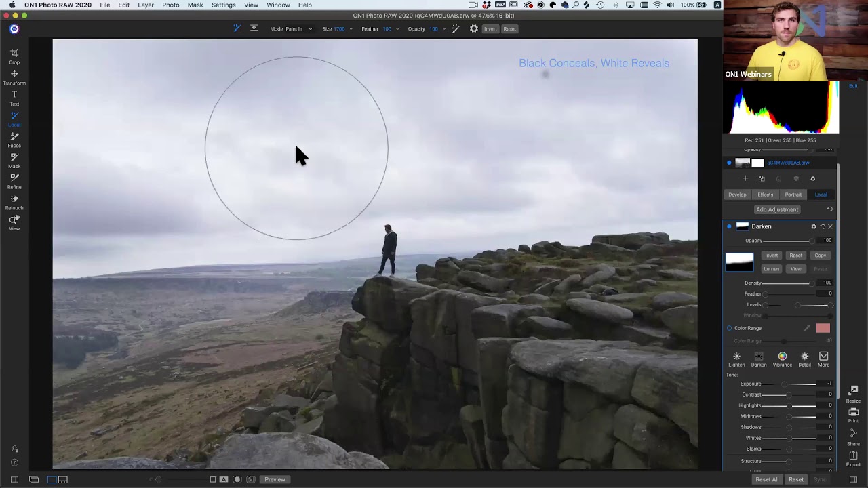Click the Preview button in bottom bar
868x488 pixels.
pos(275,479)
